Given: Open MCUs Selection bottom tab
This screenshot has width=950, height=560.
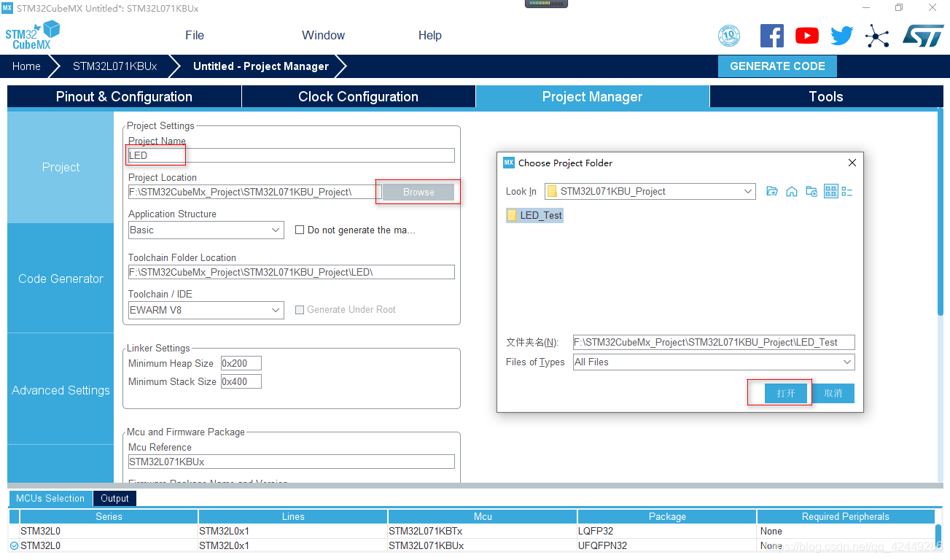Looking at the screenshot, I should pos(50,499).
